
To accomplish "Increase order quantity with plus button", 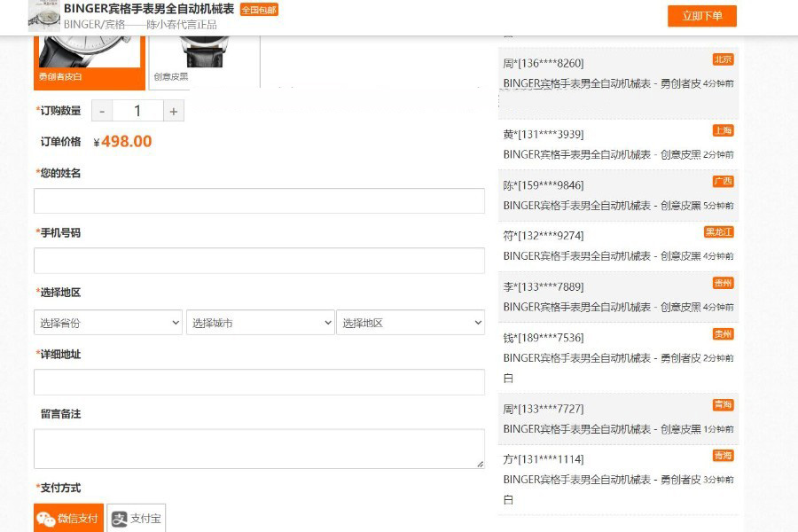I will pyautogui.click(x=174, y=111).
